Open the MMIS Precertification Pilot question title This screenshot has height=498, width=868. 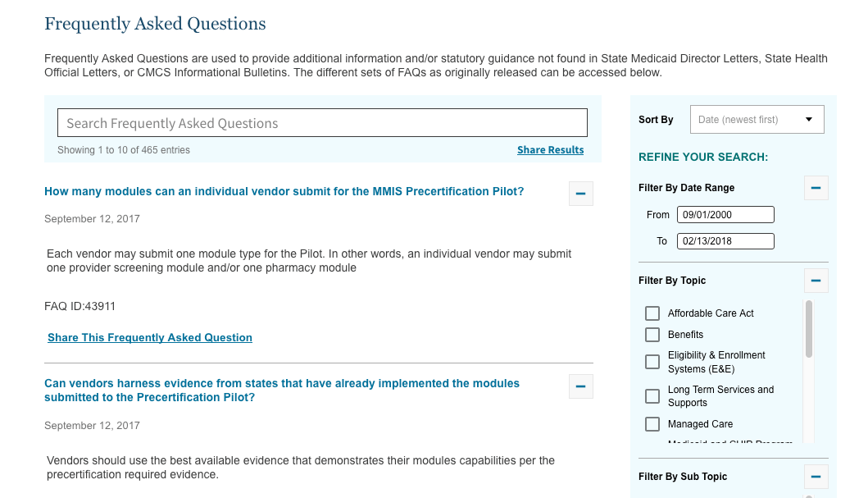[x=284, y=191]
